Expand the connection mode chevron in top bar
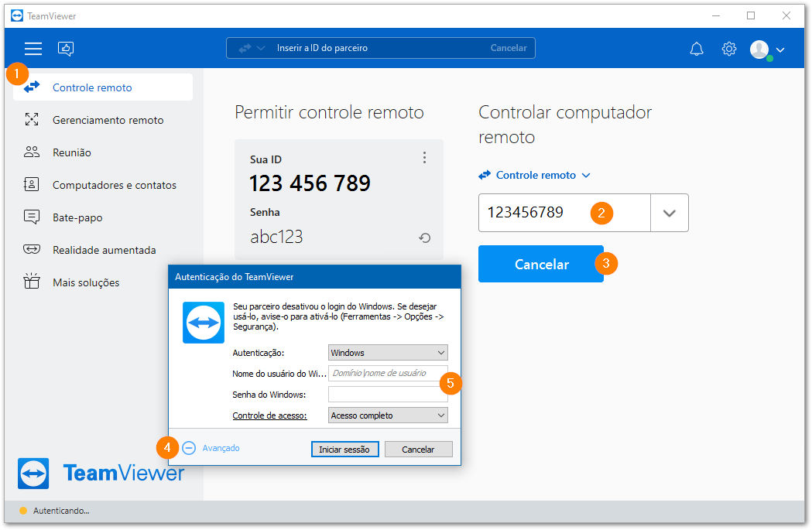 click(x=261, y=48)
